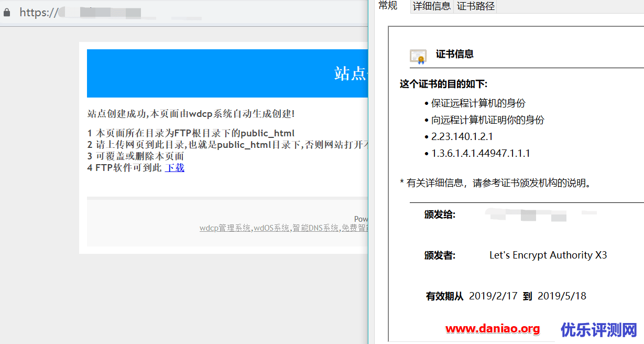644x344 pixels.
Task: Click the certificate icon beside 证书信息
Action: point(418,56)
